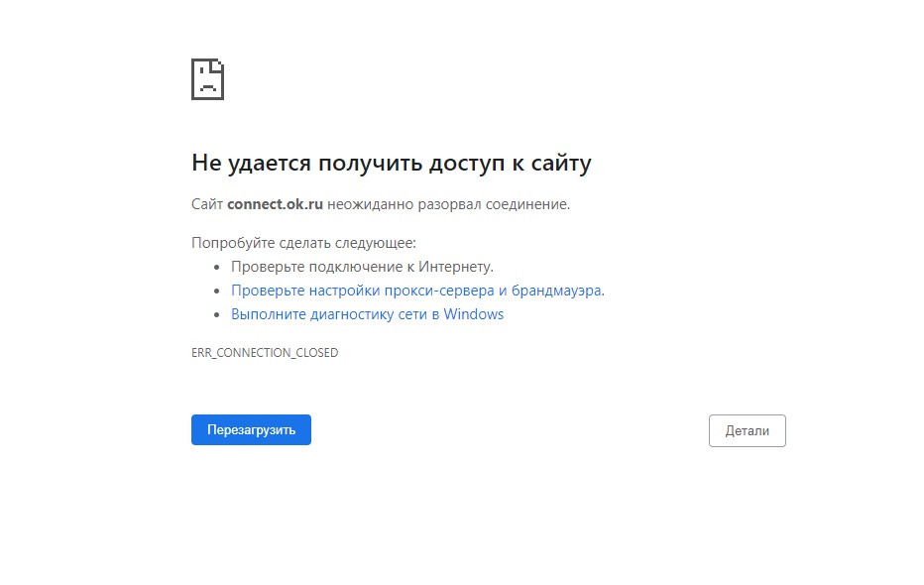Click the bold connect.ok.ru domain name

click(275, 205)
